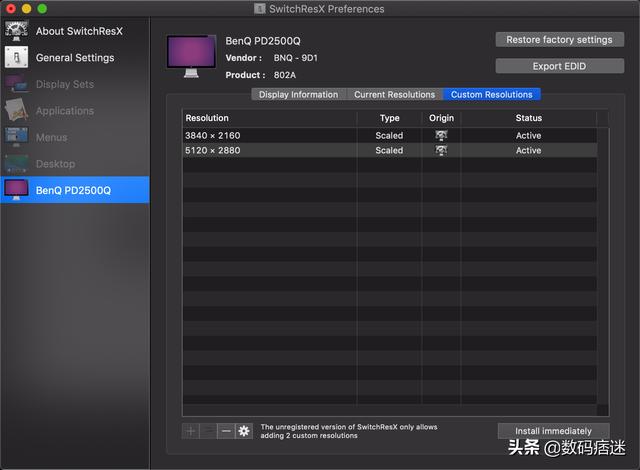
Task: Select the Desktop sidebar icon
Action: (x=16, y=164)
